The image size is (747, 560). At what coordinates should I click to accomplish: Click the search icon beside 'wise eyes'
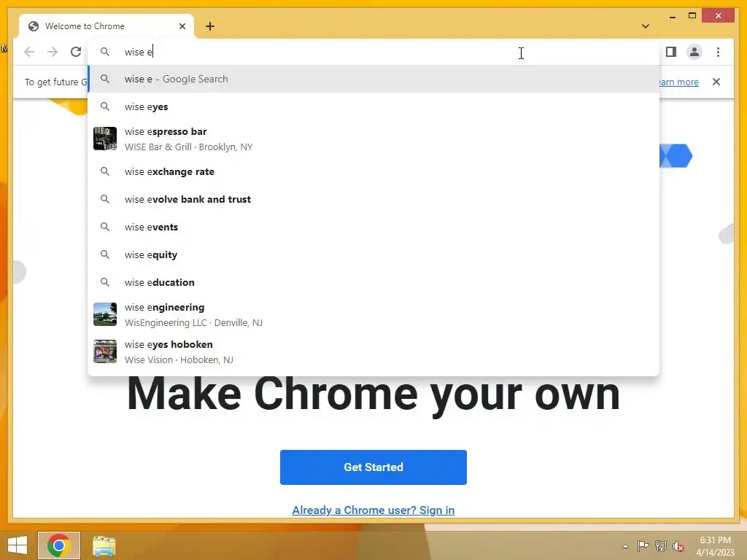105,106
